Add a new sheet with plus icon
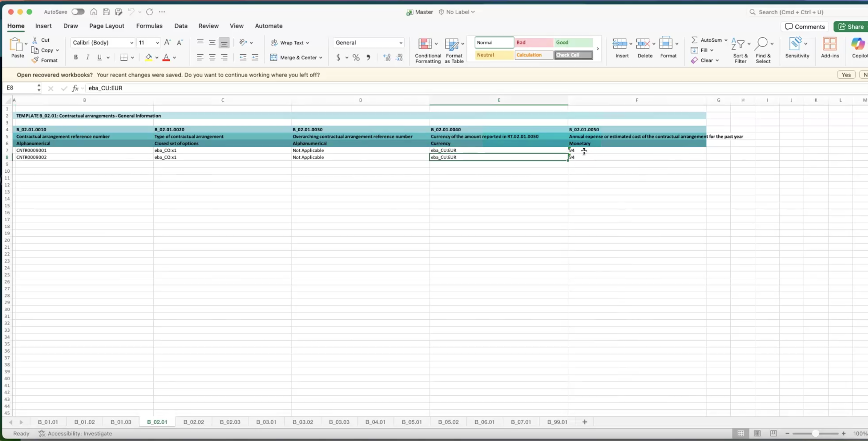The height and width of the screenshot is (441, 868). 585,422
